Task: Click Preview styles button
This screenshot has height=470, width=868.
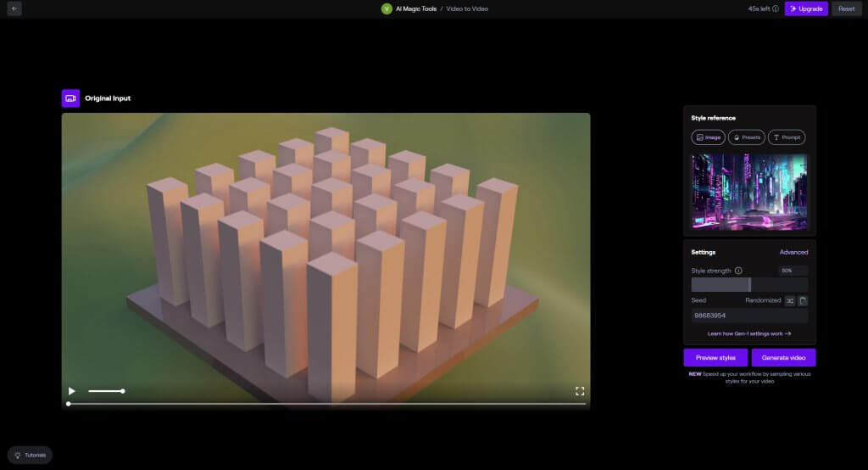Action: (715, 357)
